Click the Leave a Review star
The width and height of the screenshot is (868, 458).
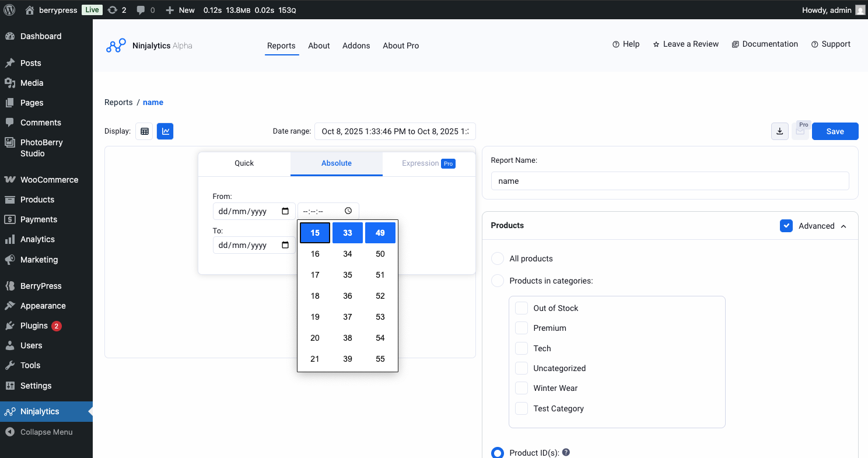pyautogui.click(x=655, y=44)
